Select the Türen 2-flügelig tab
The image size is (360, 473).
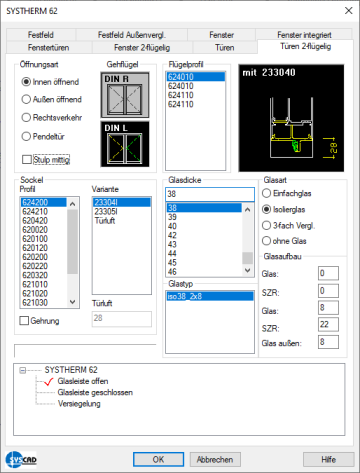[x=305, y=46]
